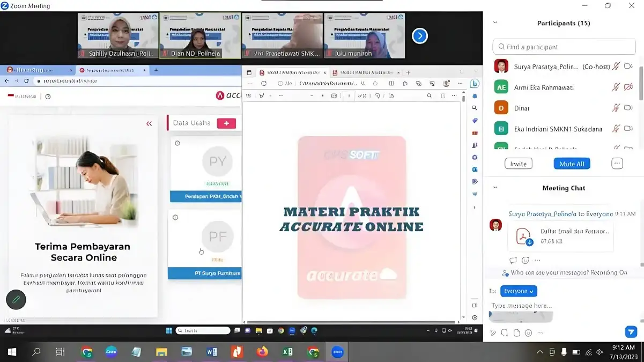Toggle Dinar's video camera icon
Image resolution: width=644 pixels, height=362 pixels.
(x=628, y=108)
